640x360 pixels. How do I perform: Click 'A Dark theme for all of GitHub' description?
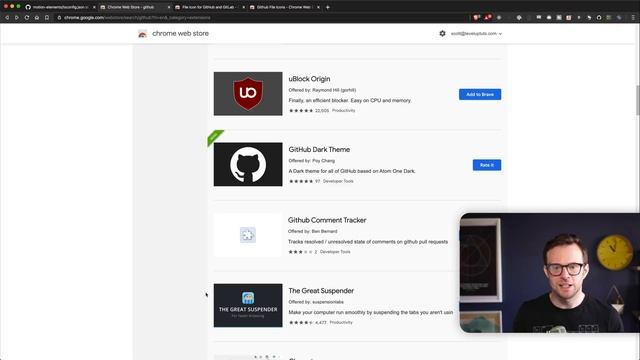pyautogui.click(x=352, y=171)
